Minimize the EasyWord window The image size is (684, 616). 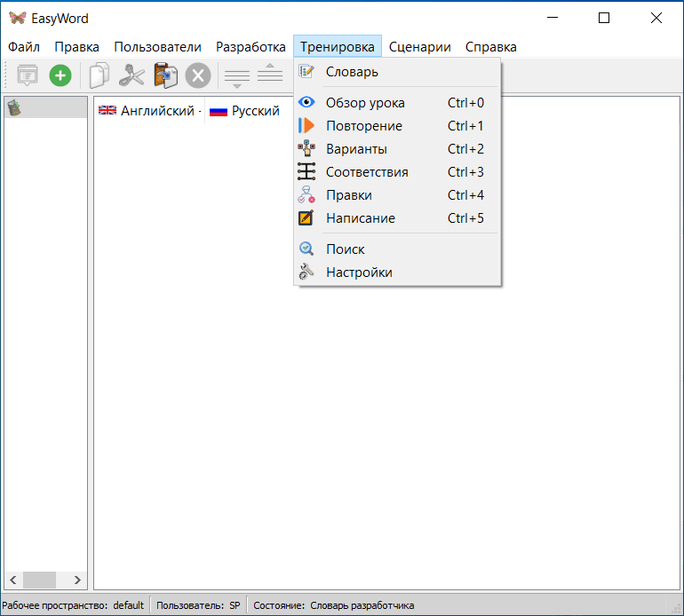click(553, 18)
